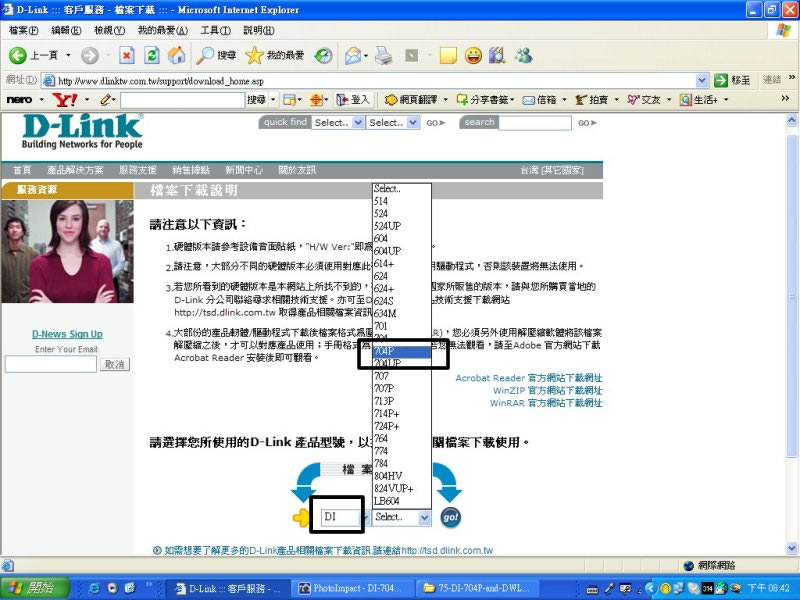Expand the address bar dropdown arrow
Viewport: 800px width, 600px height.
[702, 80]
